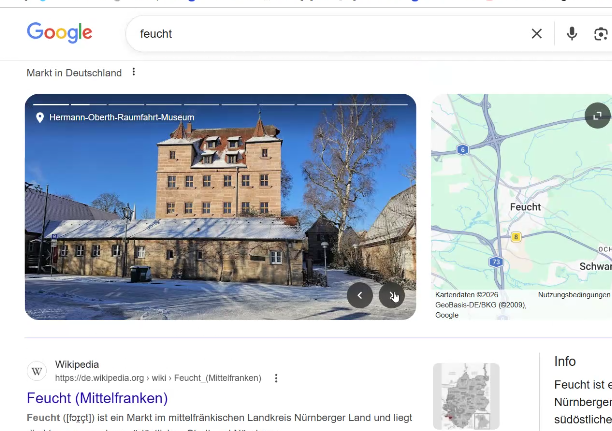Open image search with camera icon

[601, 34]
